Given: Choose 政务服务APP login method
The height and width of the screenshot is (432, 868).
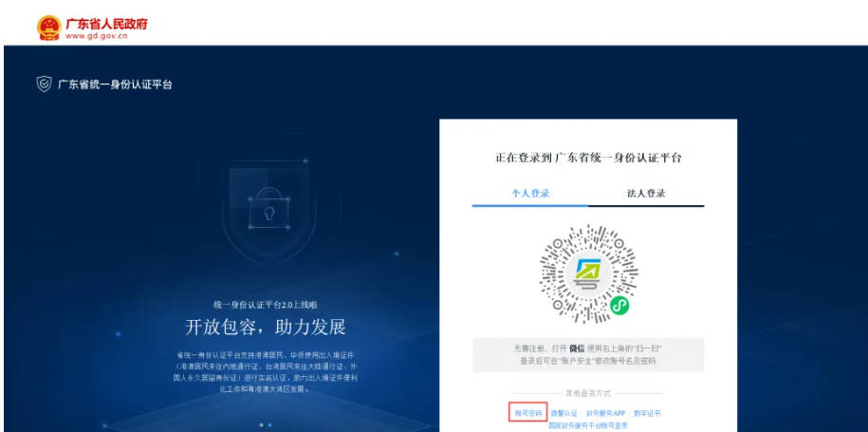Looking at the screenshot, I should tap(605, 413).
